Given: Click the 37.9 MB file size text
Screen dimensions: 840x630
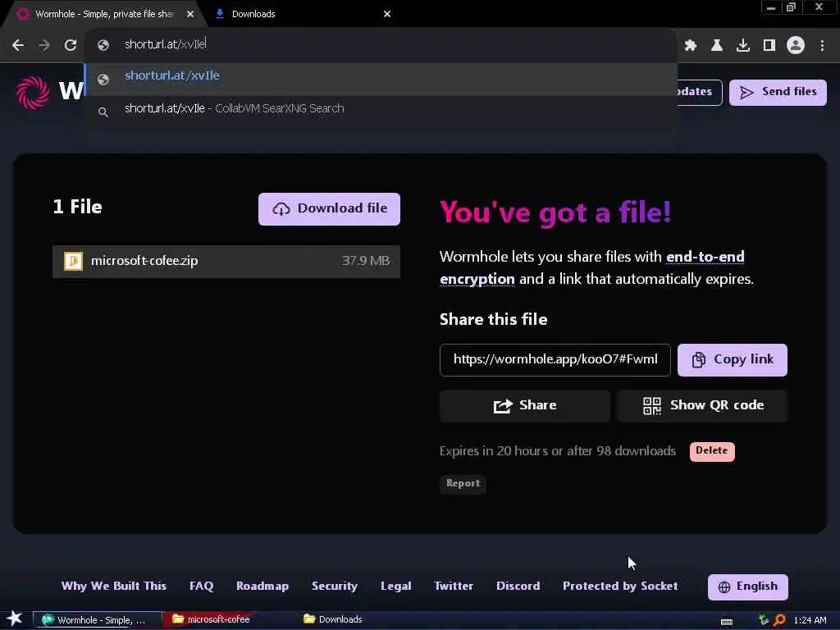Looking at the screenshot, I should [x=366, y=261].
